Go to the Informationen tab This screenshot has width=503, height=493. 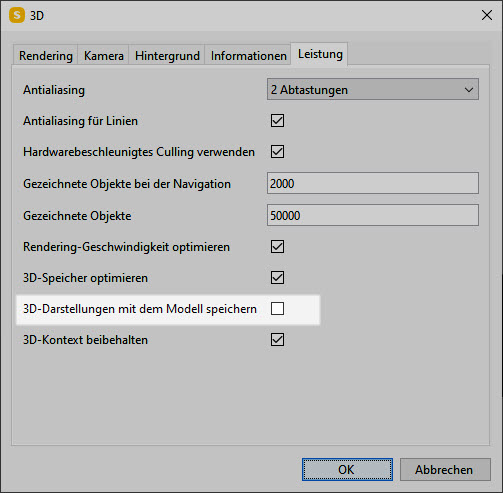coord(248,55)
